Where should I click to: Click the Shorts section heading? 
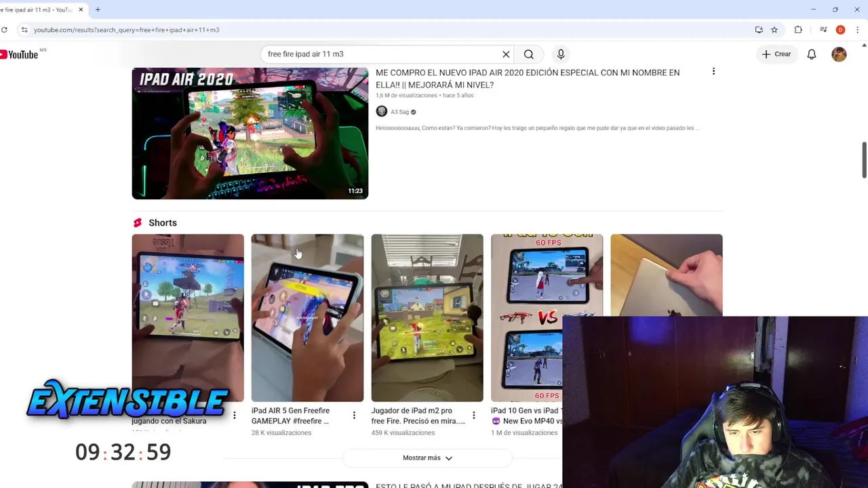(163, 223)
